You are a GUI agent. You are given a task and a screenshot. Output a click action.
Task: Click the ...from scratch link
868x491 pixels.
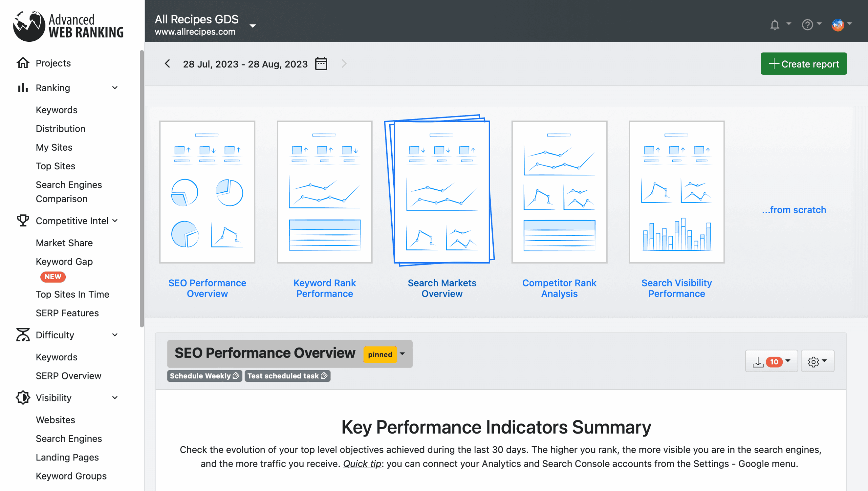tap(794, 210)
